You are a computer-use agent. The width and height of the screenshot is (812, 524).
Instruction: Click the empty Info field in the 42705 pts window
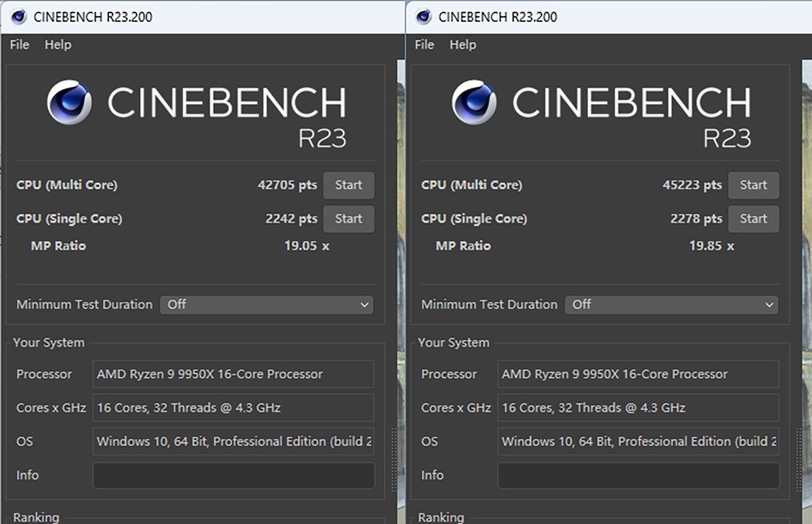pos(233,475)
